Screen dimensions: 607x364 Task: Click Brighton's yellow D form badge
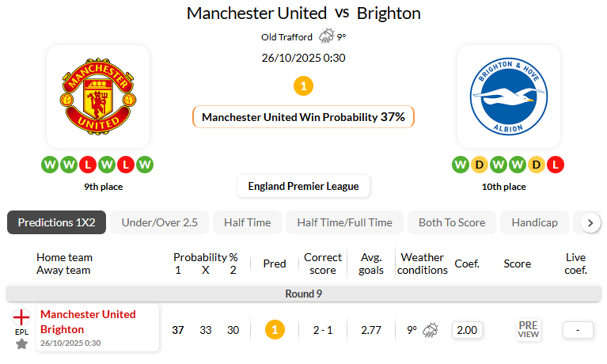(x=479, y=165)
